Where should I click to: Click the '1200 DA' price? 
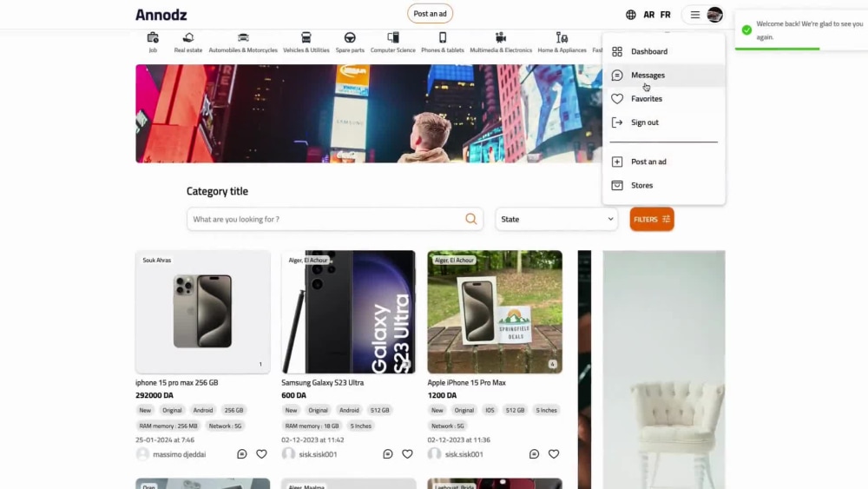point(442,395)
